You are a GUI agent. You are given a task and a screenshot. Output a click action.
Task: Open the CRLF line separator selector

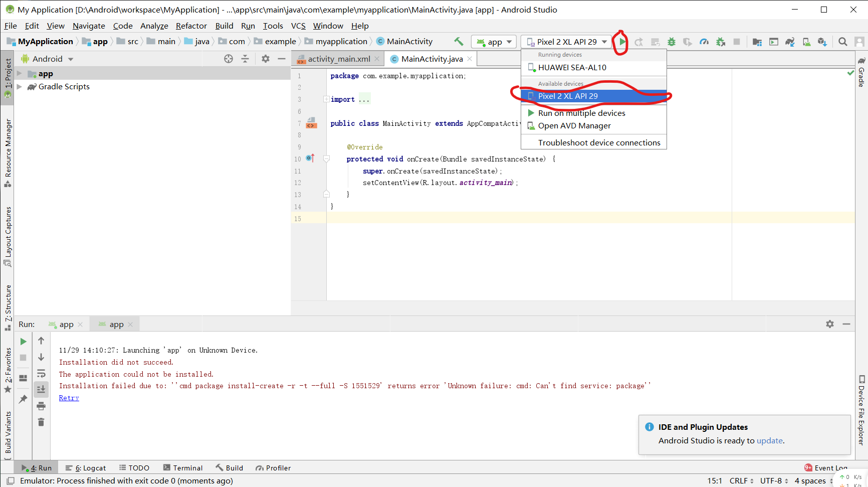[x=742, y=480]
